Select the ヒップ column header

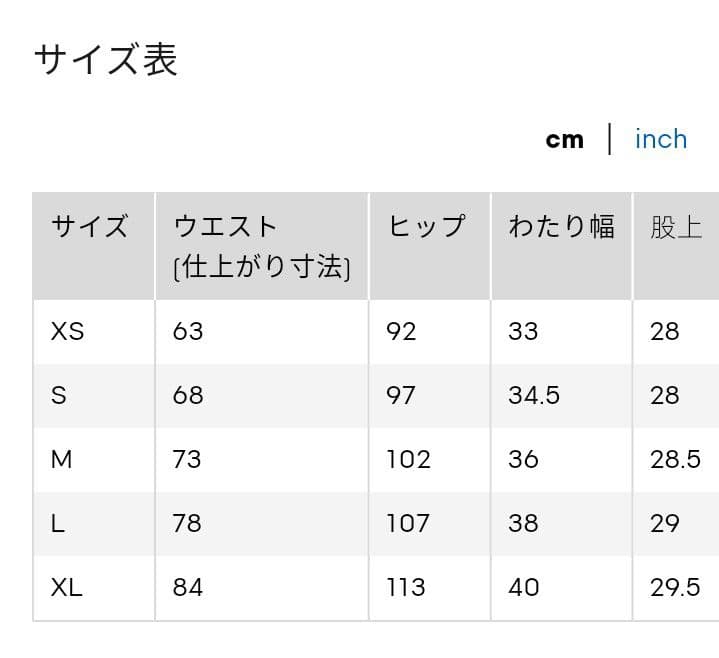coord(426,226)
